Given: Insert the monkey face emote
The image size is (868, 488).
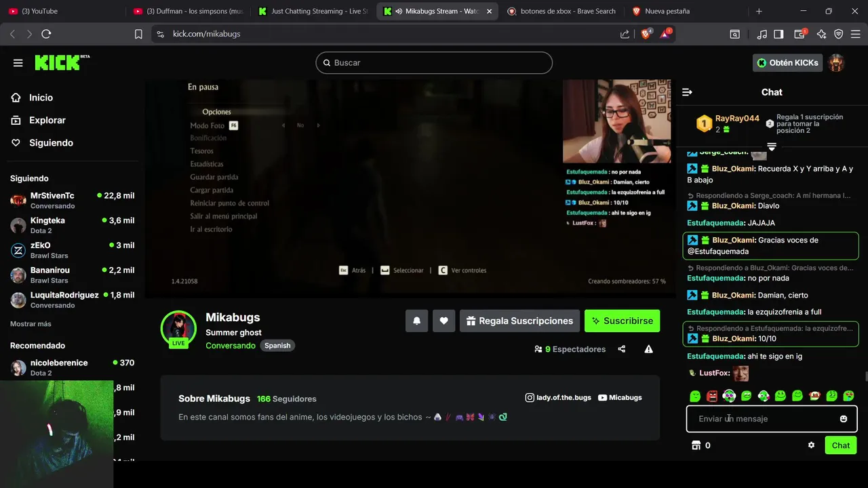Looking at the screenshot, I should [x=814, y=396].
